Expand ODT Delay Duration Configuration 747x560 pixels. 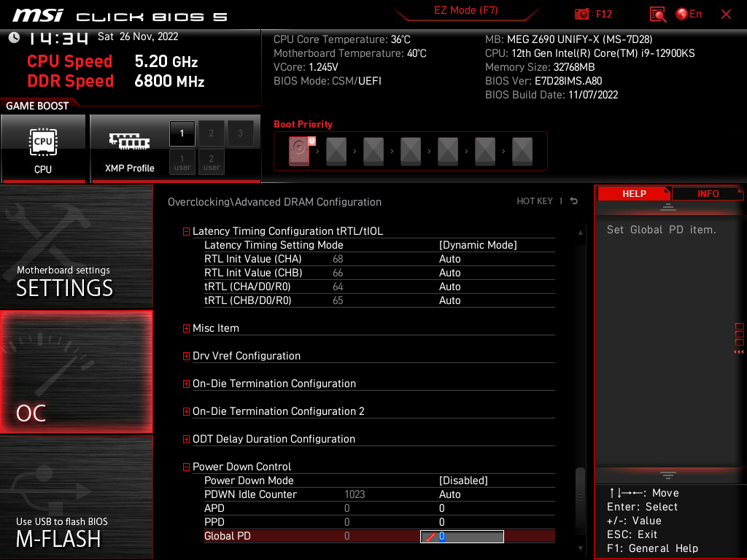pos(186,439)
